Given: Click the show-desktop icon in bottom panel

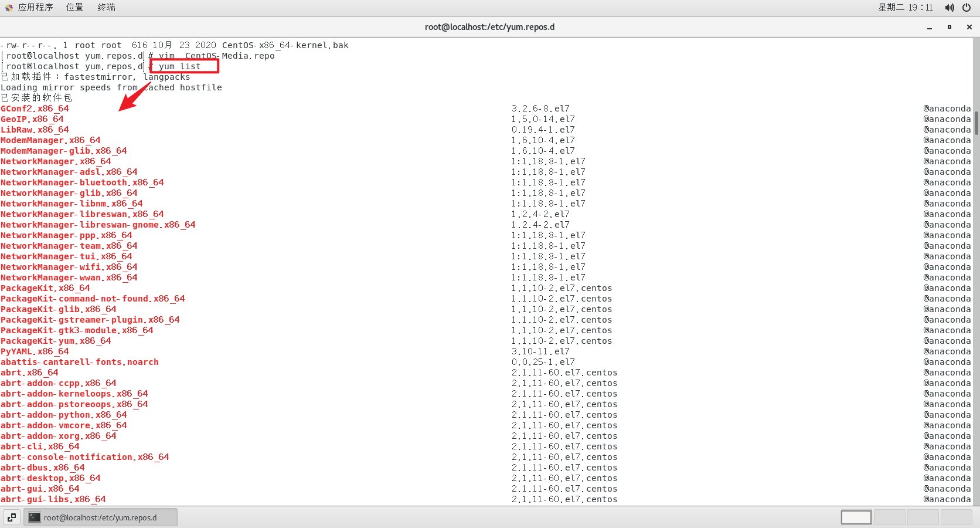Looking at the screenshot, I should (12, 517).
